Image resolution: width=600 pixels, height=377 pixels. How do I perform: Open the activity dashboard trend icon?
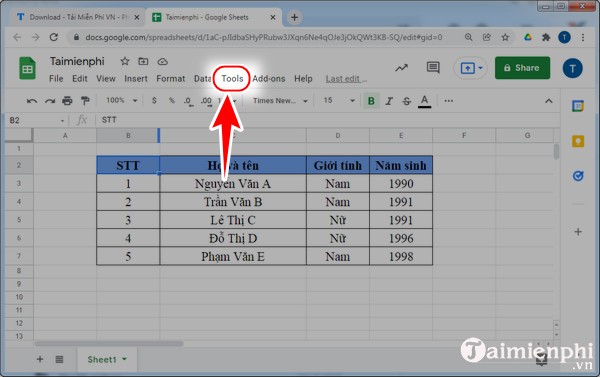401,68
